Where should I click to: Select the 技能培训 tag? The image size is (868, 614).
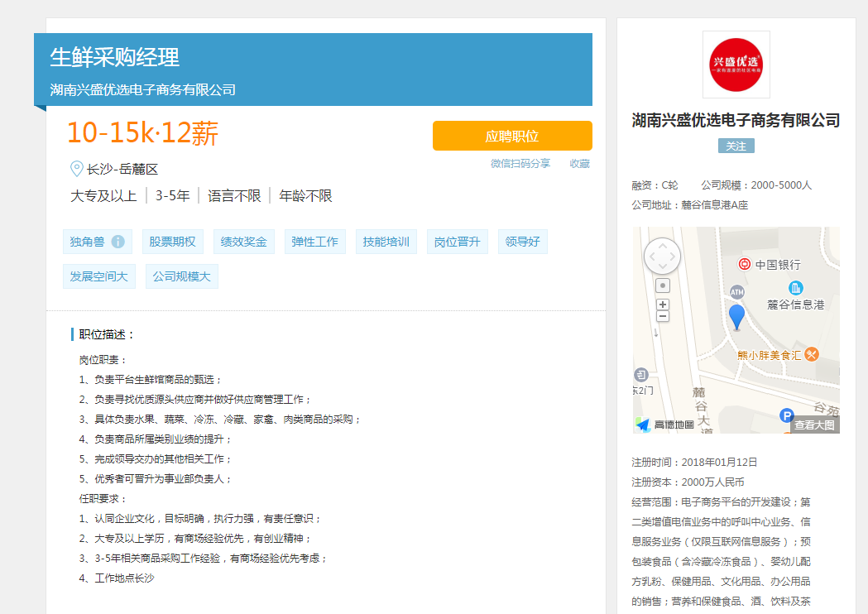[386, 242]
